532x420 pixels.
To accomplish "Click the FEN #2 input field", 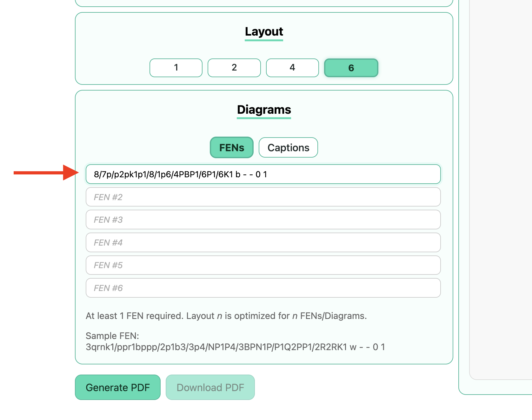I will tap(263, 197).
